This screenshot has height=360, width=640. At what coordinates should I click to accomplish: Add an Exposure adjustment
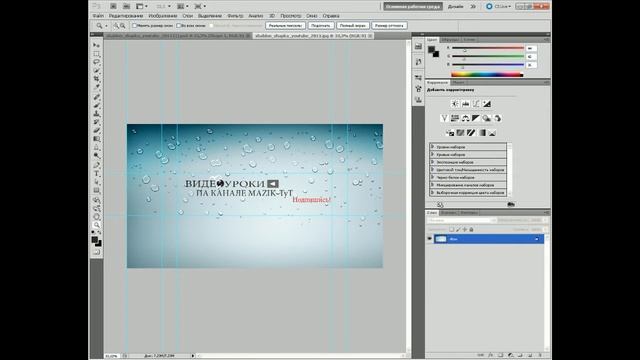[x=487, y=104]
